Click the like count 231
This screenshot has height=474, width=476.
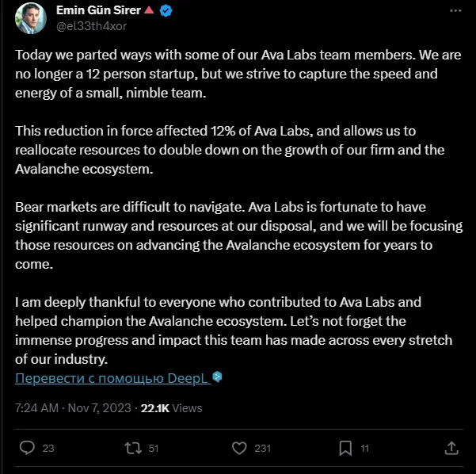click(263, 448)
